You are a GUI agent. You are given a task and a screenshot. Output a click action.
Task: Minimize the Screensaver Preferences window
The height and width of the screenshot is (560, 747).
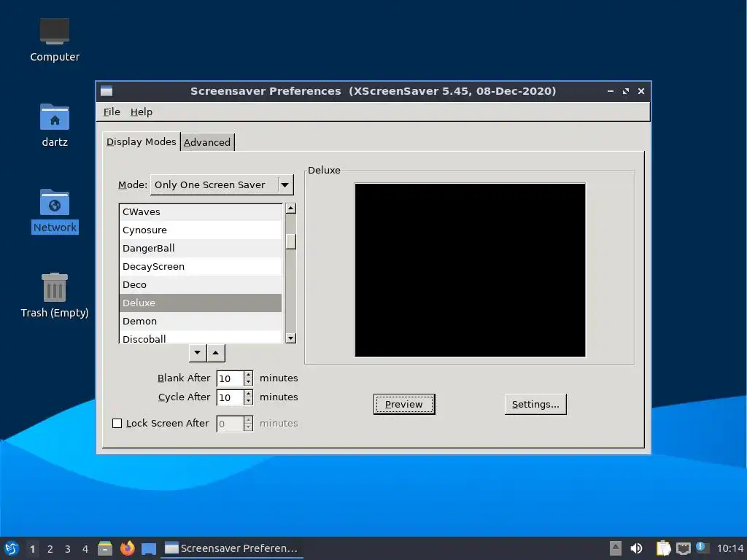coord(611,91)
